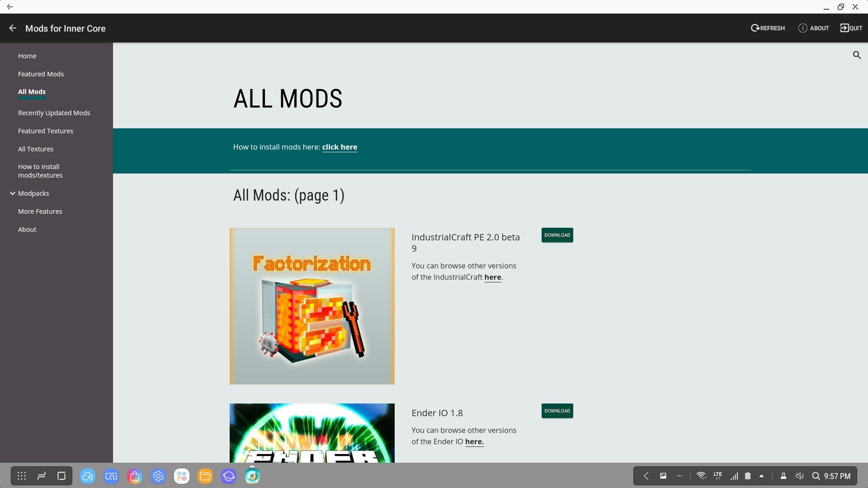This screenshot has width=868, height=488.
Task: Click the Ender IO mod thumbnail
Action: click(312, 433)
